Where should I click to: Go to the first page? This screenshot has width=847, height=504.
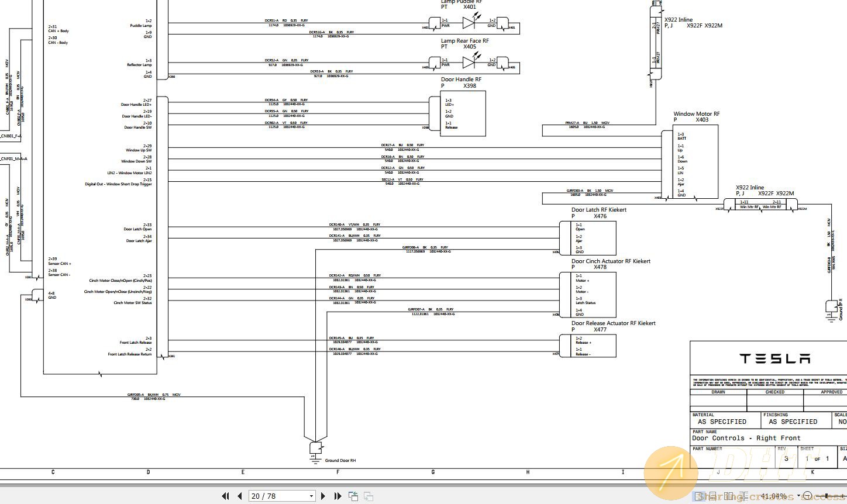(x=225, y=496)
